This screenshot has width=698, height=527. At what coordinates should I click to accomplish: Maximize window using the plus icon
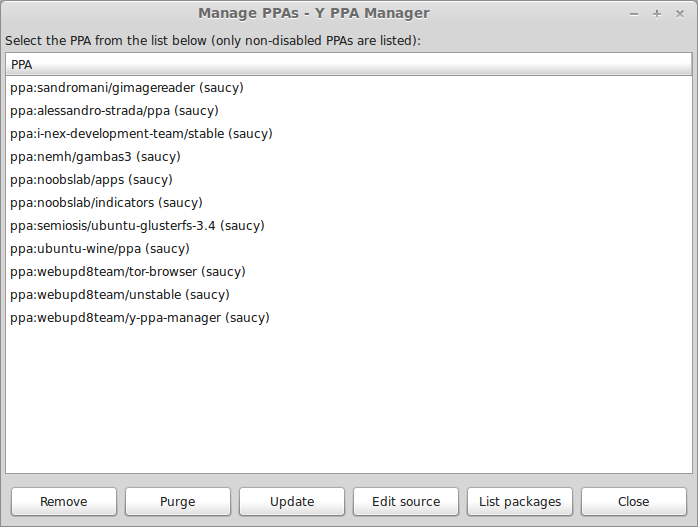tap(657, 14)
